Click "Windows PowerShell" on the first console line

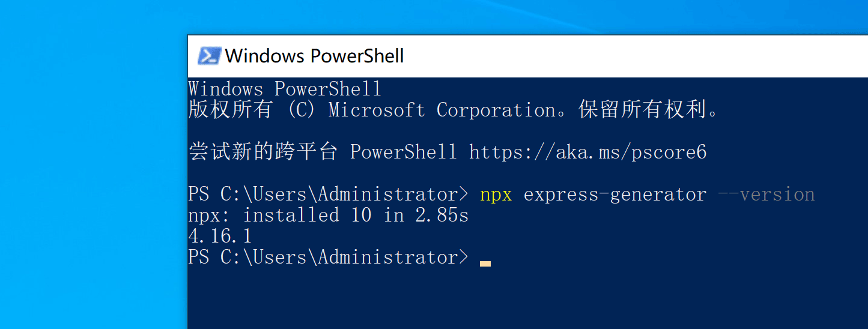[285, 89]
